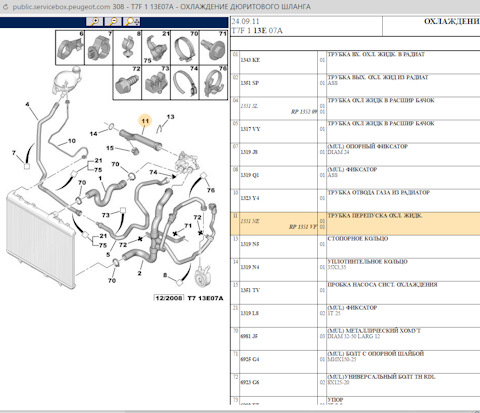480x413 pixels.
Task: Select the part 74 strap clamp thumbnail
Action: coord(185,83)
